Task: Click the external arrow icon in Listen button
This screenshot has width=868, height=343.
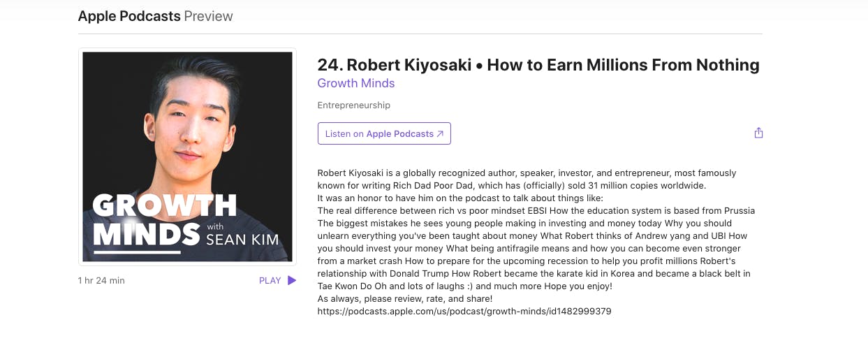Action: (440, 134)
